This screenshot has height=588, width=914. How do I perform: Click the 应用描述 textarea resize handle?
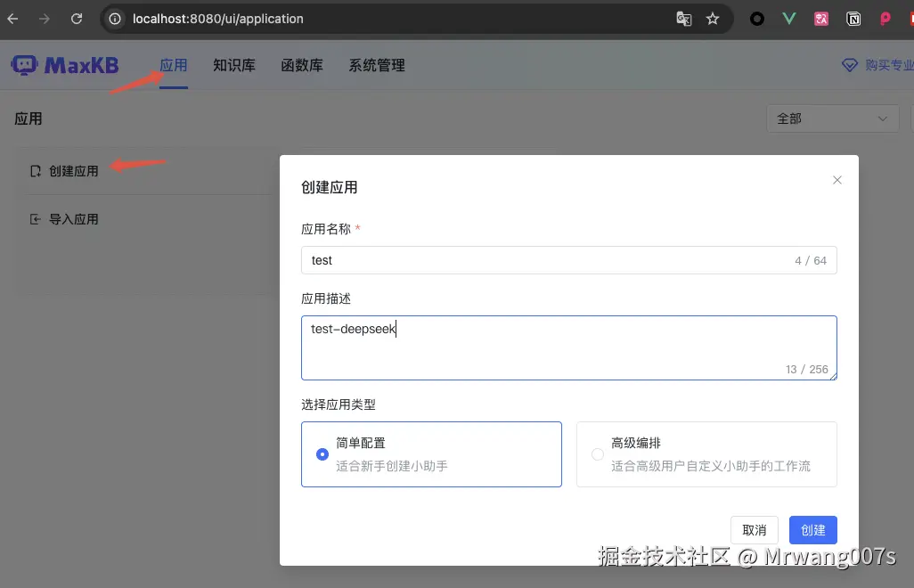click(x=834, y=377)
